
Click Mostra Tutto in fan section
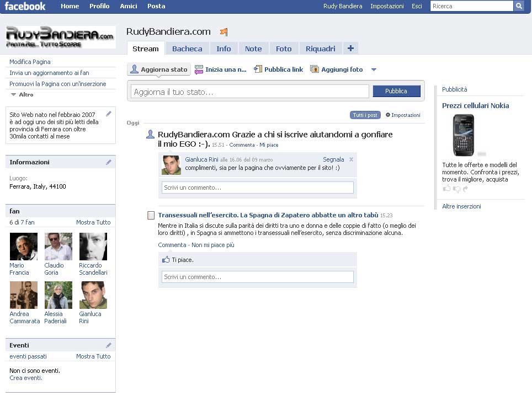(x=93, y=222)
